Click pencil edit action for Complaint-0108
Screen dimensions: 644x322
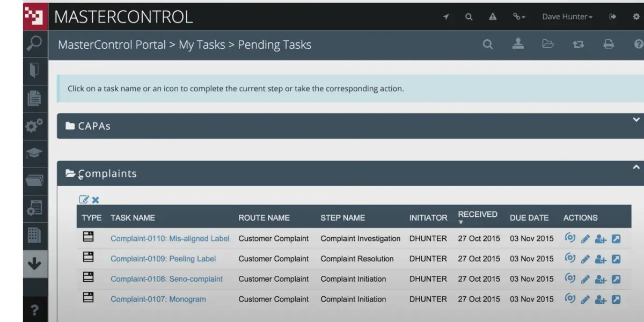point(586,280)
